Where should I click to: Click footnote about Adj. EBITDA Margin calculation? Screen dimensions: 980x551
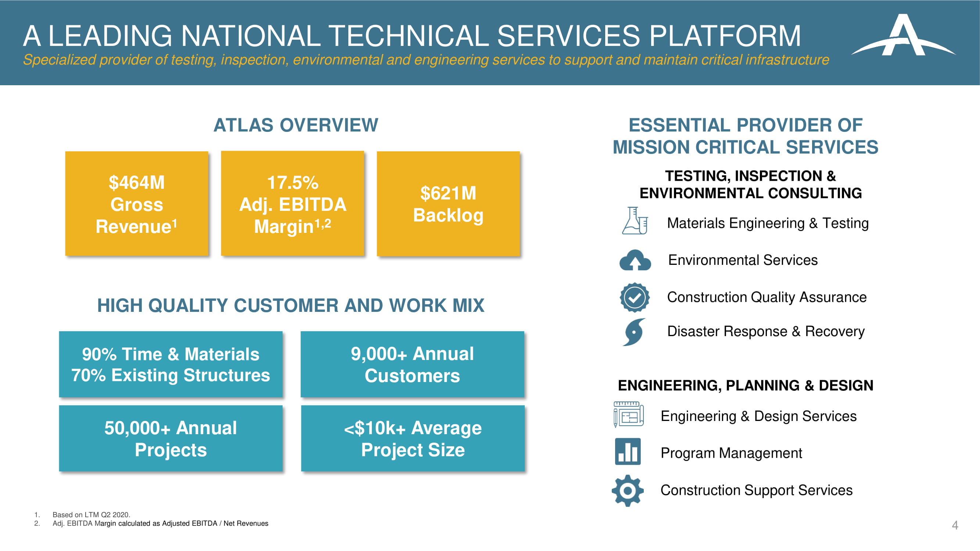tap(160, 523)
